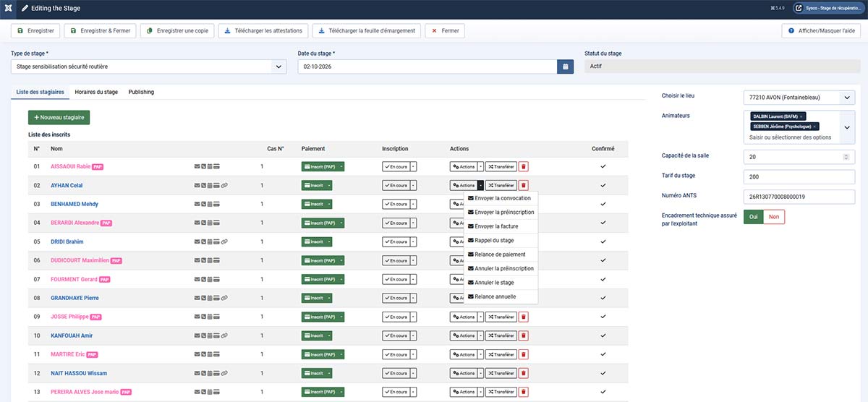This screenshot has height=402, width=868.
Task: Click the Capacité de la salle stepper
Action: [x=845, y=156]
